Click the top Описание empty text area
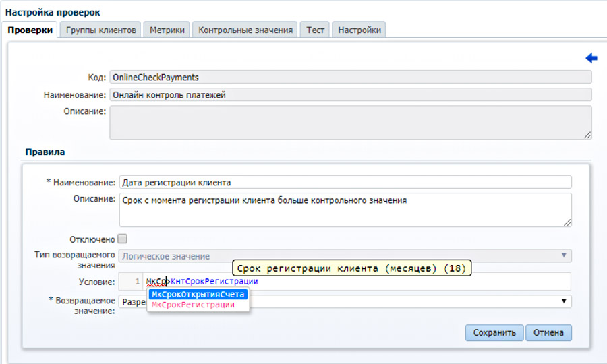 [351, 122]
